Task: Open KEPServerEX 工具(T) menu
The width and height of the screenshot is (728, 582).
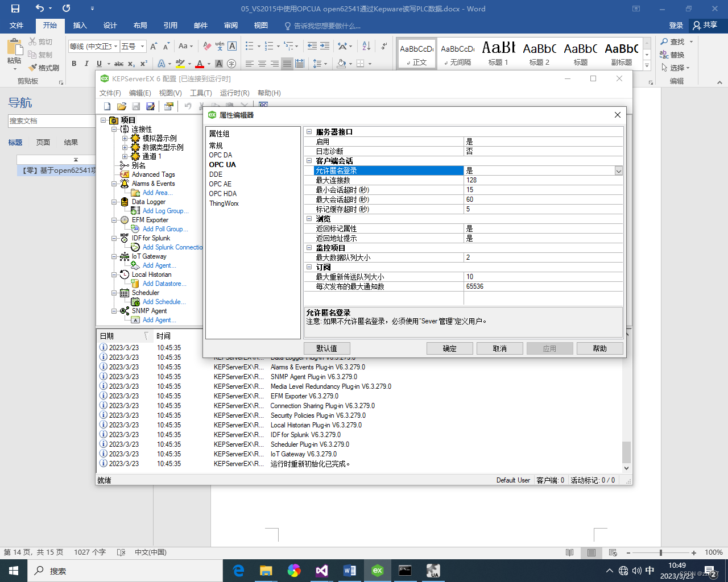Action: (x=201, y=93)
